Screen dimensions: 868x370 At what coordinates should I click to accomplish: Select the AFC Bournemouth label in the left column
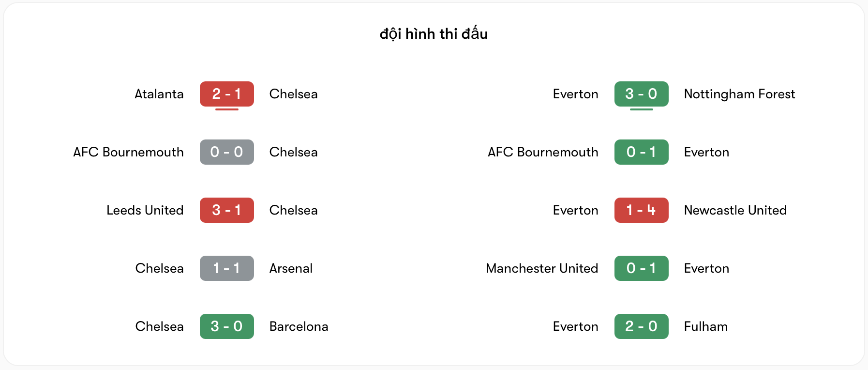point(128,152)
